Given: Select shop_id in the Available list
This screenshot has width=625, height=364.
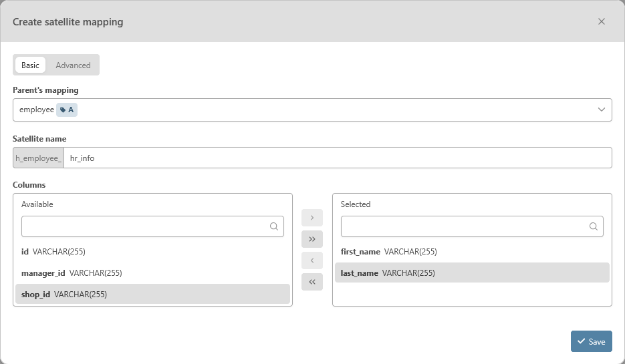Looking at the screenshot, I should point(64,294).
